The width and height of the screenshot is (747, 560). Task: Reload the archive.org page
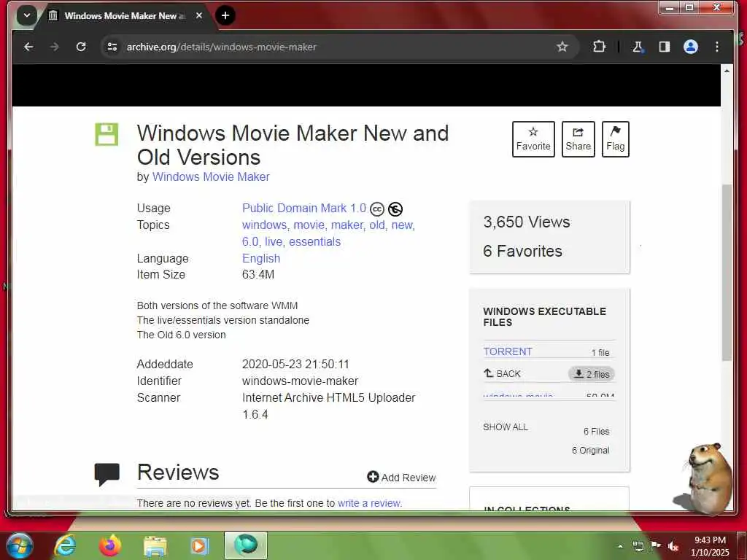point(81,47)
